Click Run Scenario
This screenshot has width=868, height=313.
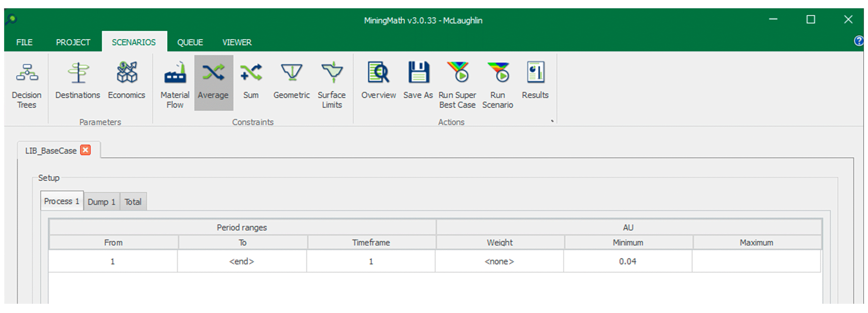coord(497,84)
